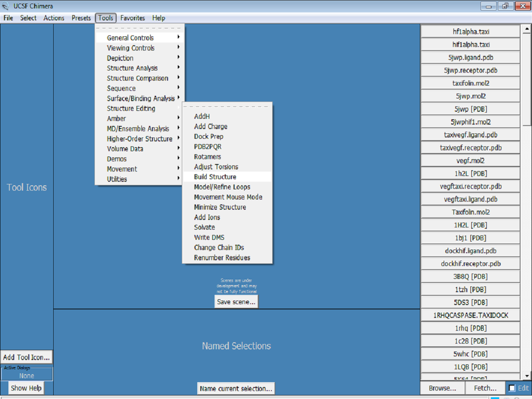This screenshot has width=532, height=399.
Task: Open the Demos submenu
Action: coord(140,159)
